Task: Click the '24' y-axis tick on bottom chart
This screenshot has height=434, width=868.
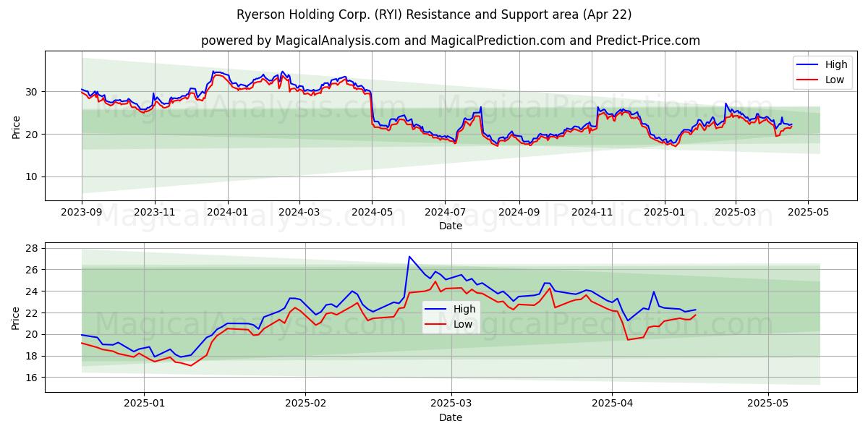Action: [x=33, y=292]
